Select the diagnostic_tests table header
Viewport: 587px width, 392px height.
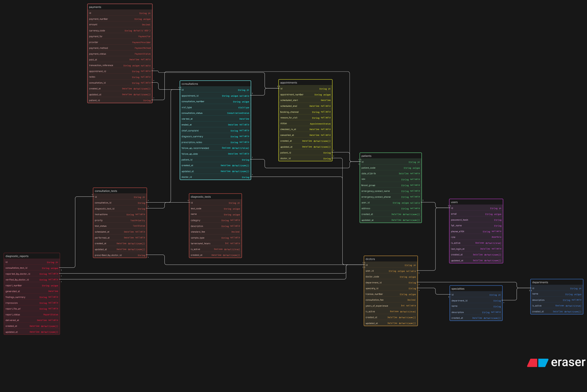click(215, 197)
